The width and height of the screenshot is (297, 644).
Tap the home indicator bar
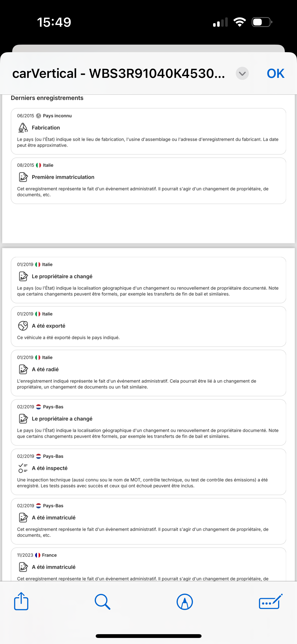tap(148, 636)
